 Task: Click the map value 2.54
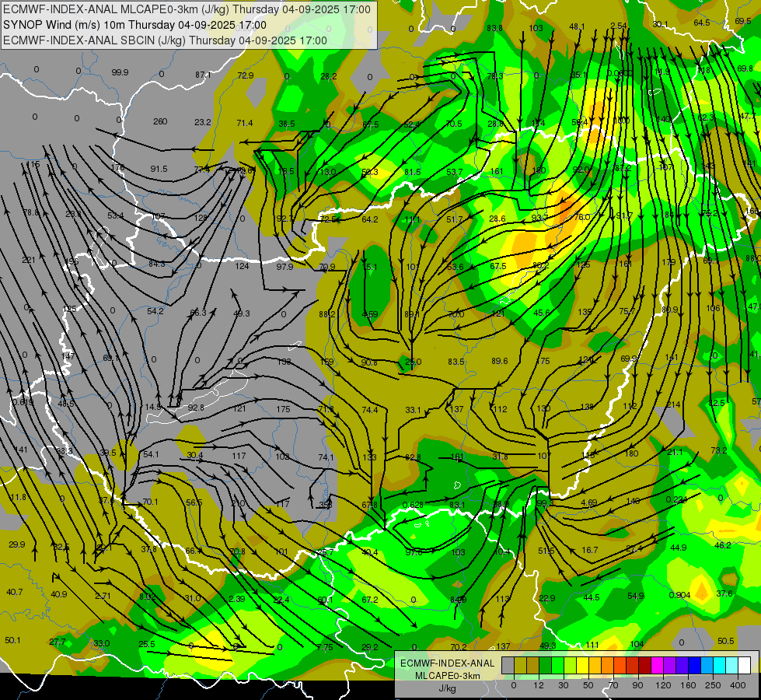(619, 26)
